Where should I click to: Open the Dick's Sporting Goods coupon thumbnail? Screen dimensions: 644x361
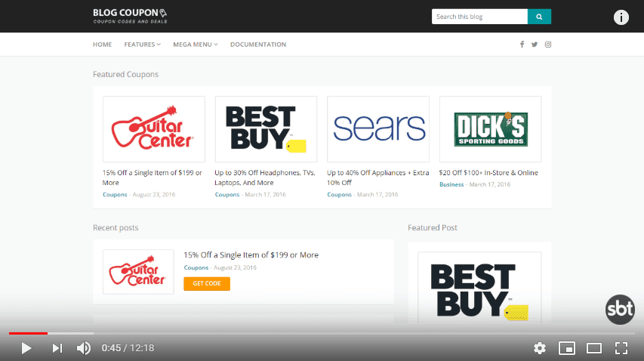[x=491, y=129]
